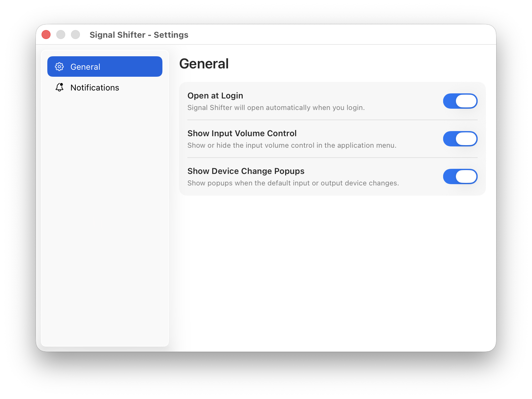Toggle off Show Device Change Popups
The height and width of the screenshot is (399, 532).
coord(460,176)
